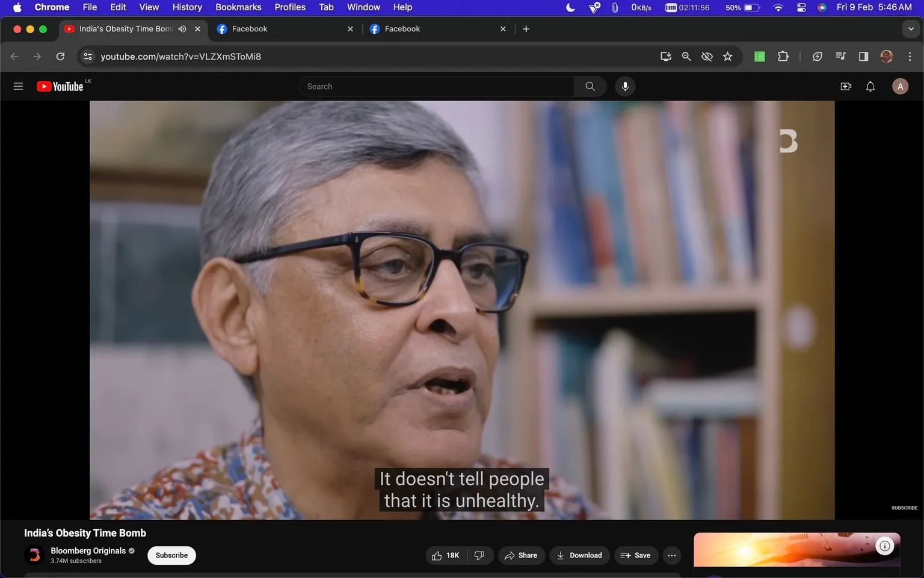Like the video with 18K thumbs up

[x=446, y=555]
